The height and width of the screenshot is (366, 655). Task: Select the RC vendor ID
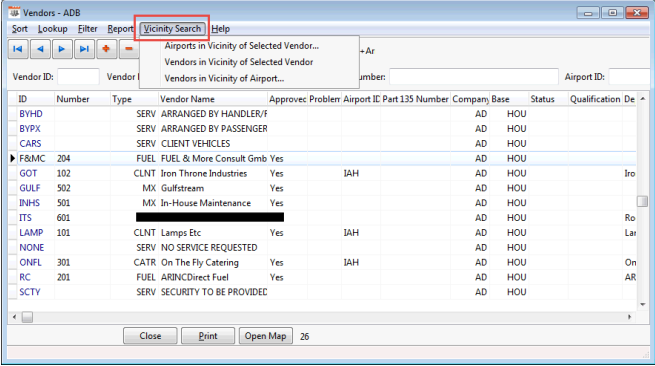tap(25, 277)
